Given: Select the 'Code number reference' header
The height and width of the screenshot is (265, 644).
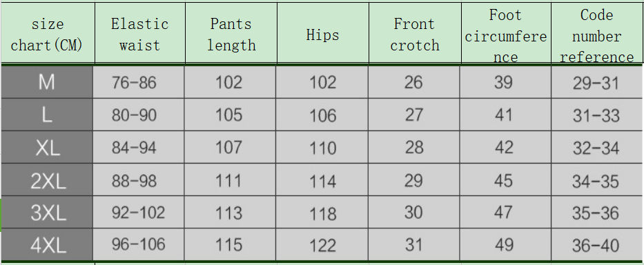Looking at the screenshot, I should pos(597,33).
